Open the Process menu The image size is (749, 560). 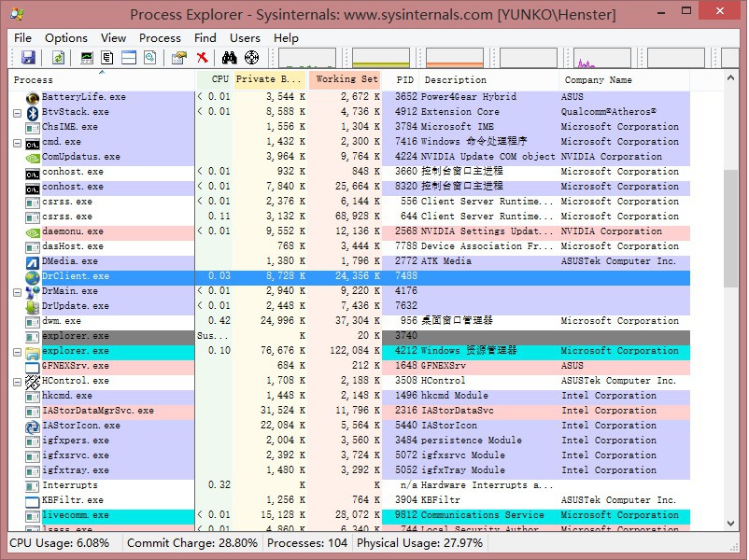pos(160,38)
